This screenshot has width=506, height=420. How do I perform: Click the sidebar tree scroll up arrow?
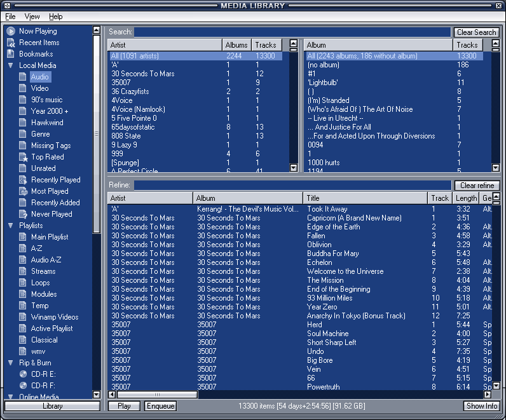[x=96, y=30]
